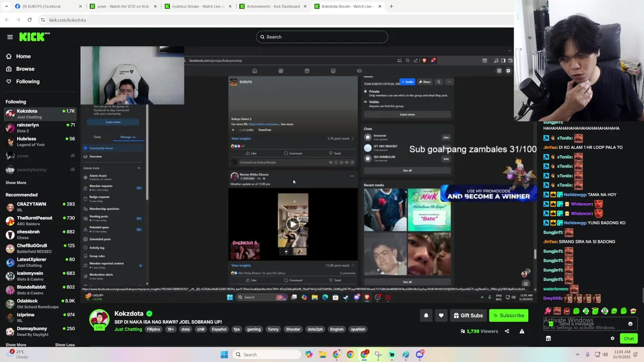The image size is (644, 362).
Task: Open BlondeRabbit recommended channel
Action: coord(40,290)
